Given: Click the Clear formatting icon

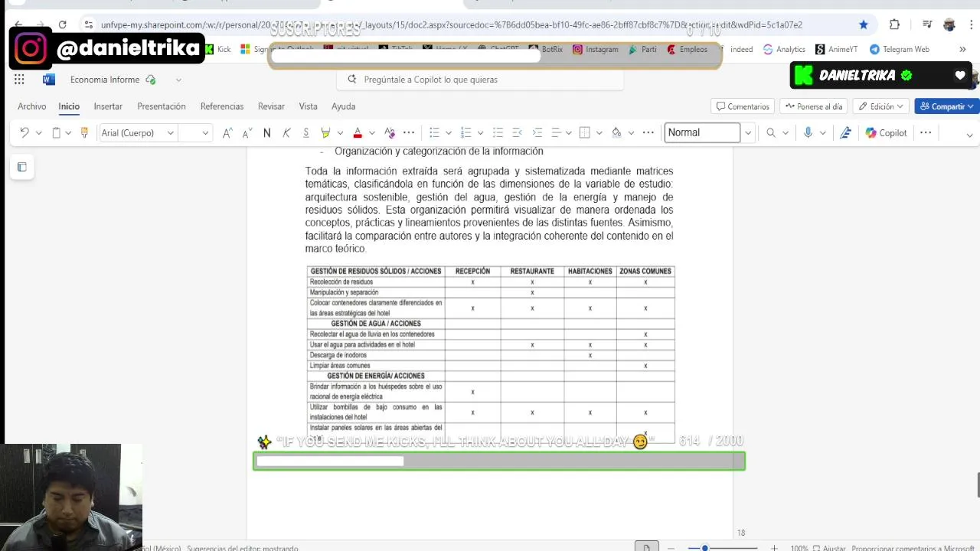Looking at the screenshot, I should [390, 132].
